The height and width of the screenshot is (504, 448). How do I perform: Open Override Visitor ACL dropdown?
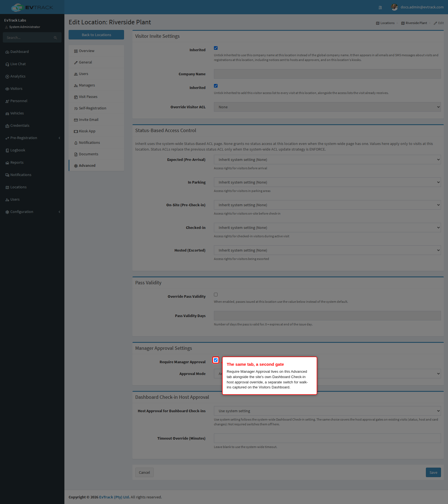tap(327, 107)
